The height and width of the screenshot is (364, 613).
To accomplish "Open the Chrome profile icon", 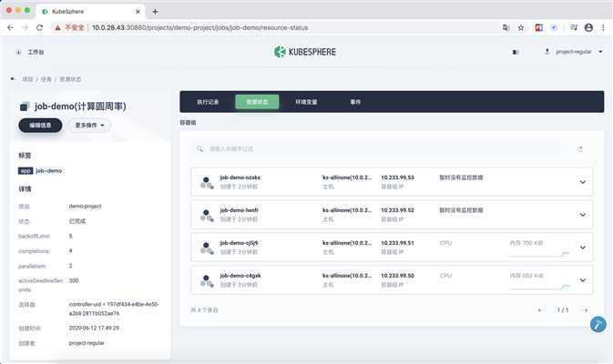I will [588, 27].
